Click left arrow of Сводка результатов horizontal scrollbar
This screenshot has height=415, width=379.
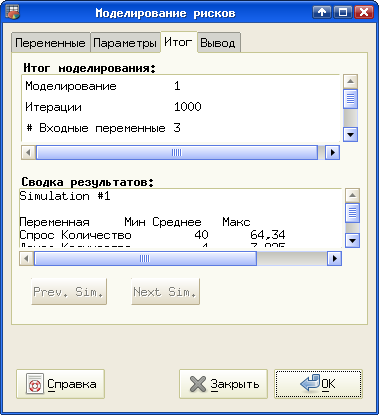pyautogui.click(x=27, y=258)
